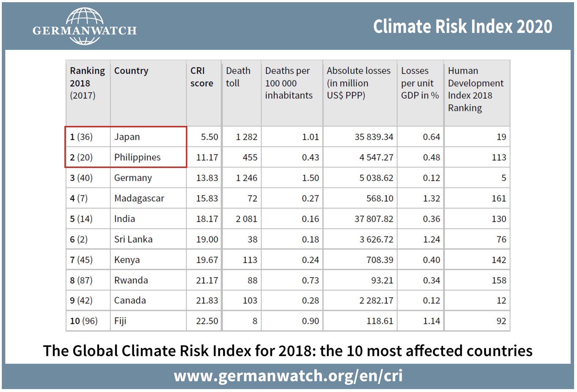Click Germany in the country column
Viewport: 577px width, 392px height.
[x=133, y=178]
